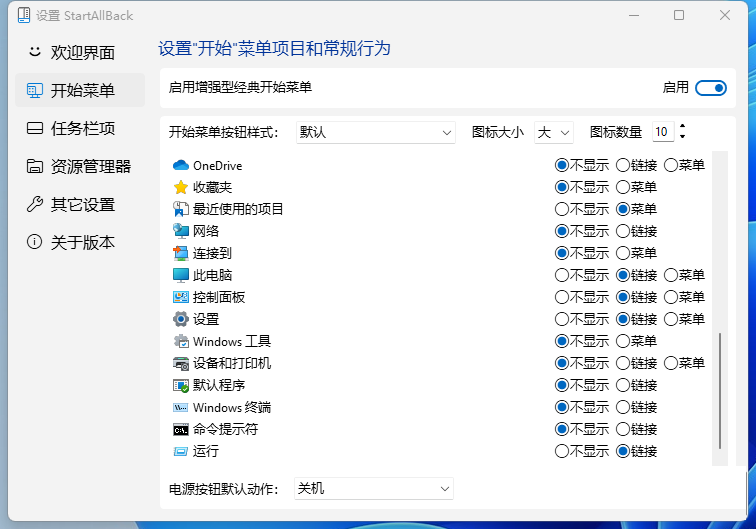Screen dimensions: 756x529
Task: Open the 资源管理器 page
Action: click(x=80, y=166)
